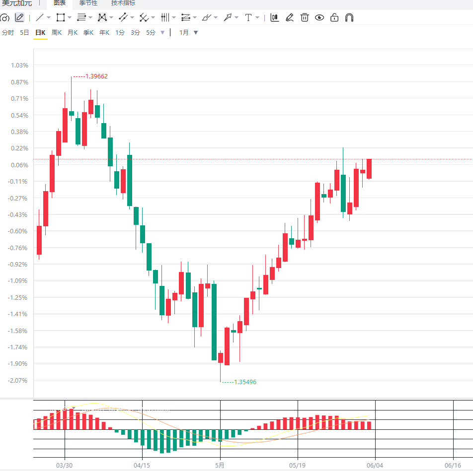
Task: Select the rectangle shape tool
Action: pos(61,17)
